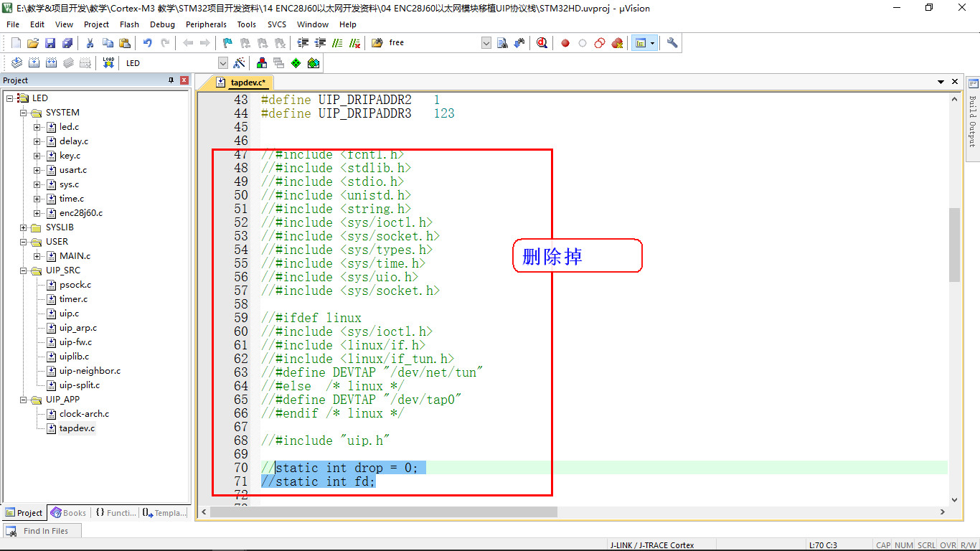
Task: Translate the current file
Action: point(17,62)
